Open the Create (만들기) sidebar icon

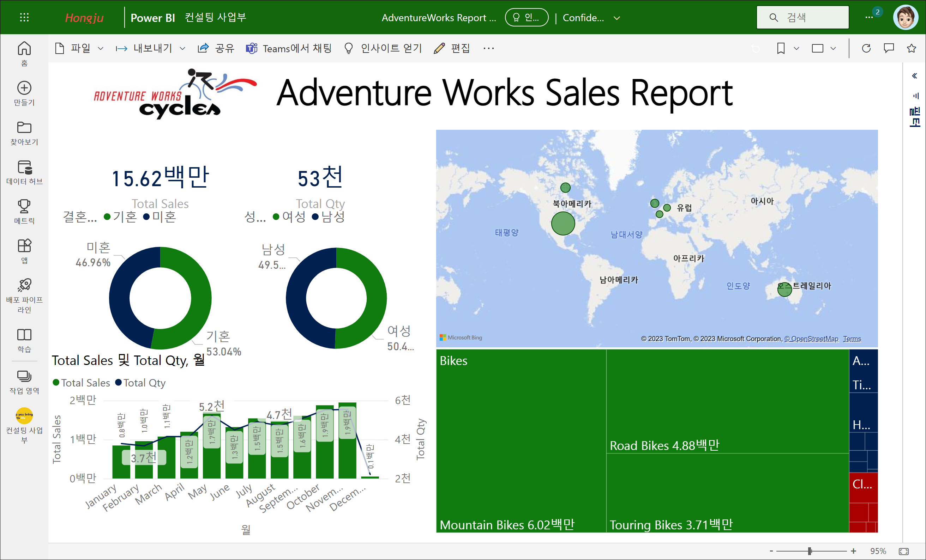pyautogui.click(x=24, y=93)
